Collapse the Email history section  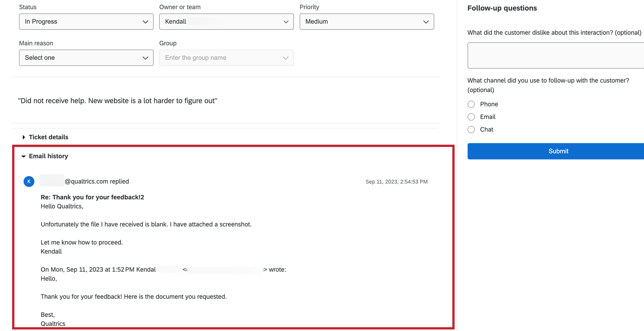tap(49, 156)
